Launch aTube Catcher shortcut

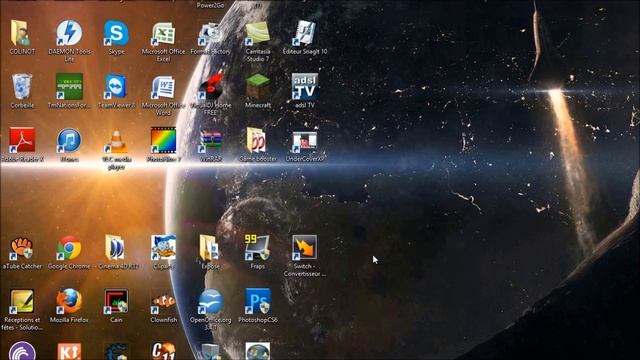tap(22, 248)
